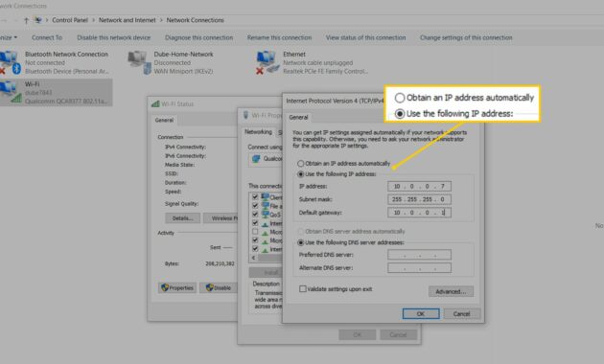Click the Up arrow in address bar
604x364 pixels.
pyautogui.click(x=26, y=20)
